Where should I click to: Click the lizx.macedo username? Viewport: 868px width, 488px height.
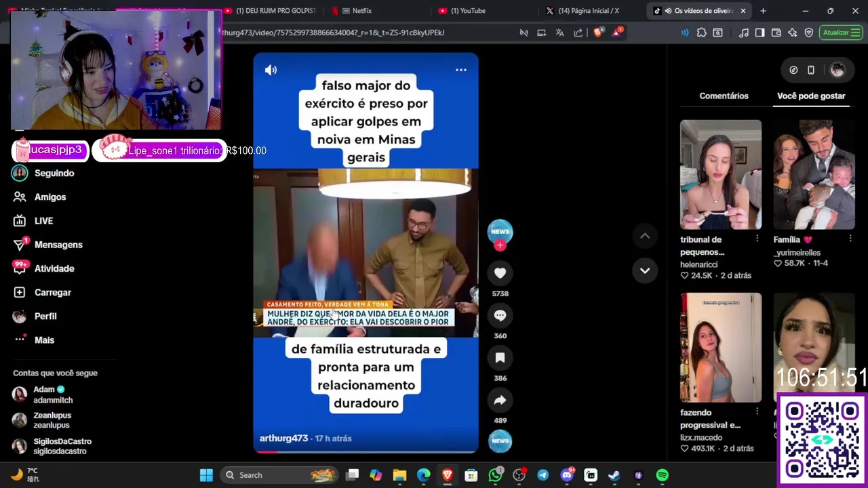pyautogui.click(x=701, y=437)
